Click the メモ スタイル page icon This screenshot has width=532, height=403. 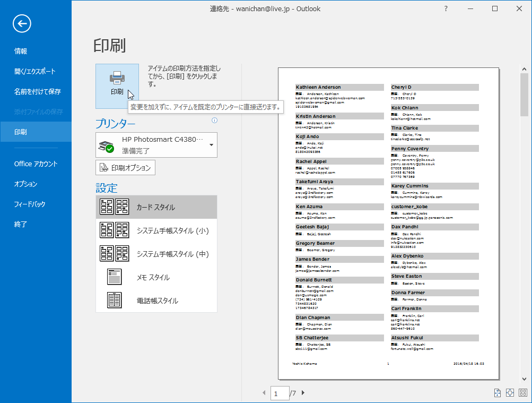tap(115, 277)
